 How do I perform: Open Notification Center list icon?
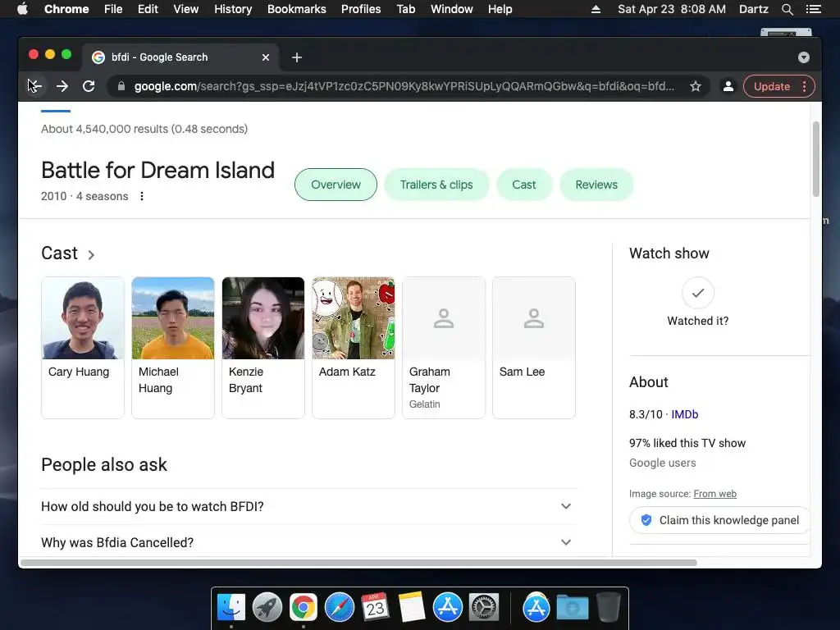[x=813, y=9]
